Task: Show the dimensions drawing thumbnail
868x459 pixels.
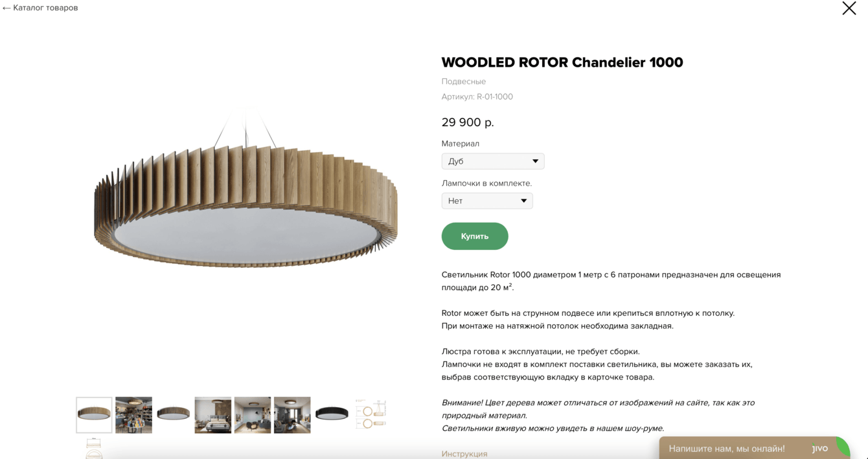Action: 371,415
